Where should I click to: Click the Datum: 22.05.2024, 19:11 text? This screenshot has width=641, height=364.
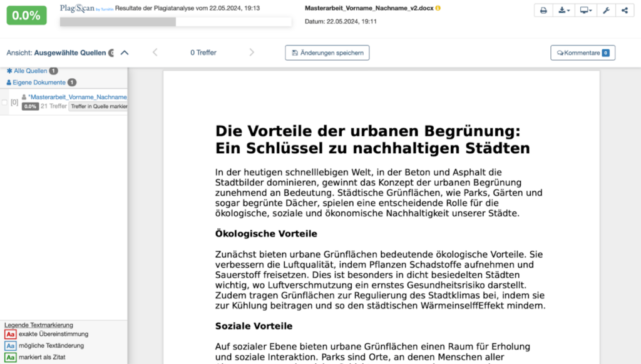tap(341, 22)
